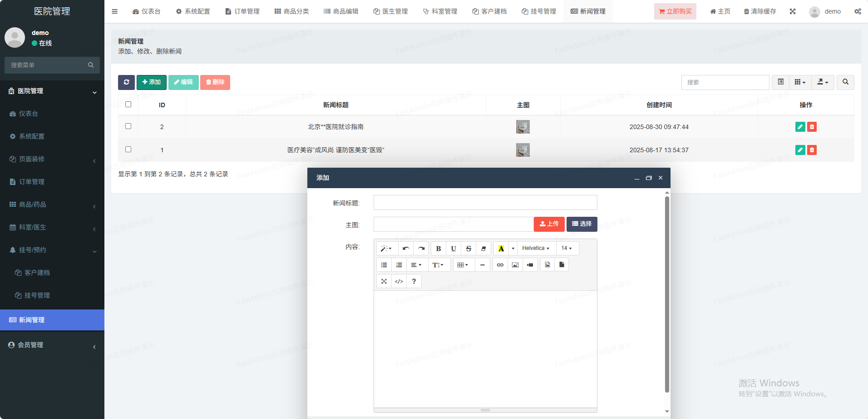Click the yellow highlighted A text color swatch
The image size is (868, 419).
501,249
